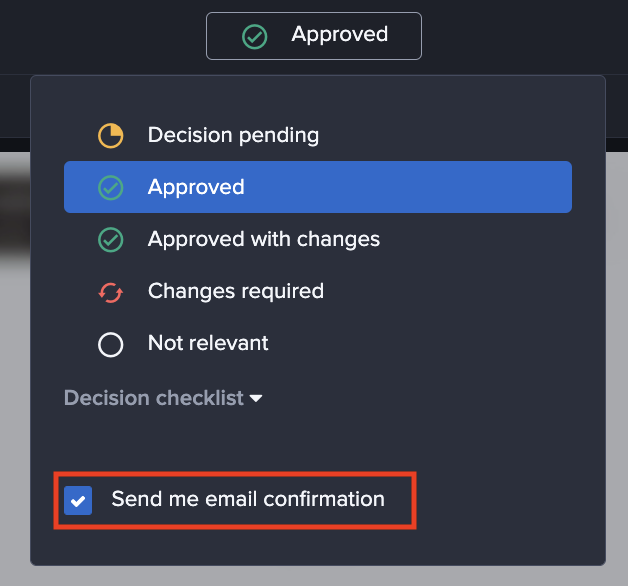Toggle the Send me email confirmation checkbox
Screen dimensions: 628x586
(x=78, y=501)
